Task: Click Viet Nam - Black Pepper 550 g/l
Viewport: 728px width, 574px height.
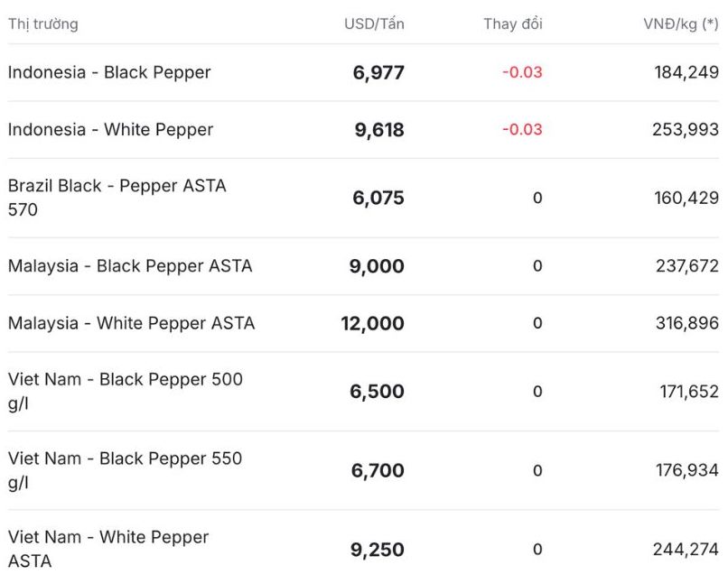Action: pyautogui.click(x=125, y=469)
